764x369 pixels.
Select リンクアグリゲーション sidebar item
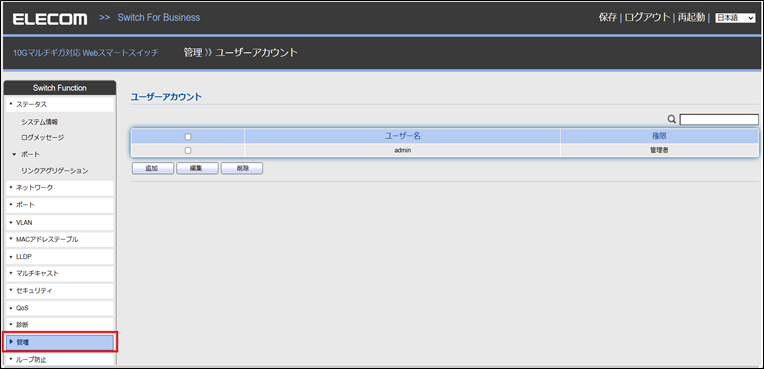pyautogui.click(x=55, y=171)
